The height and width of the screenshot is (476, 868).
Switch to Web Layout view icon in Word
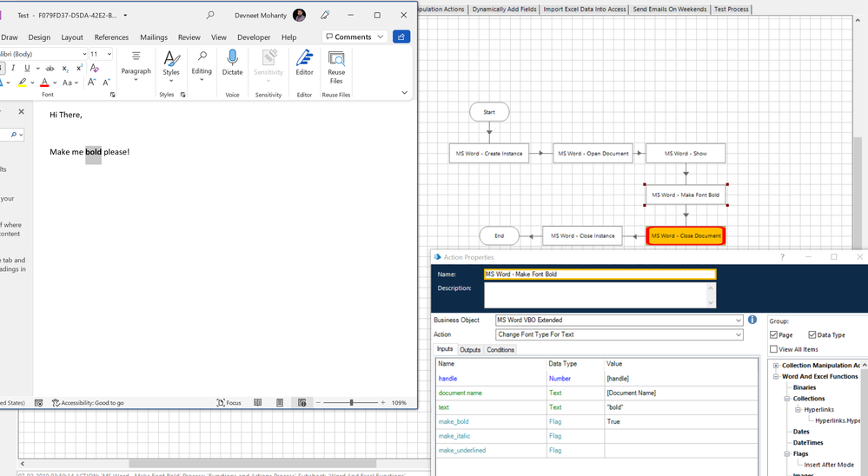(301, 402)
